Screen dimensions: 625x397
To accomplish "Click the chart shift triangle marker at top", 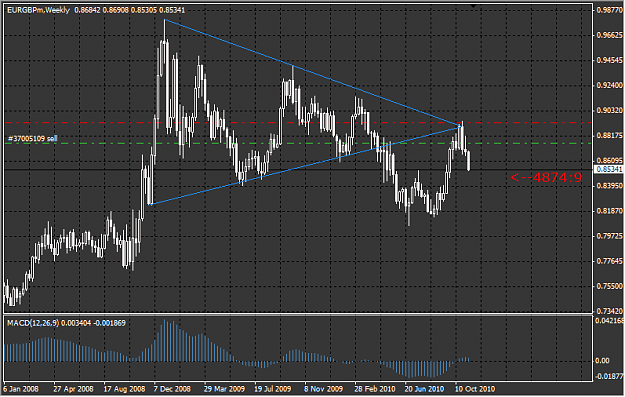I will (473, 6).
